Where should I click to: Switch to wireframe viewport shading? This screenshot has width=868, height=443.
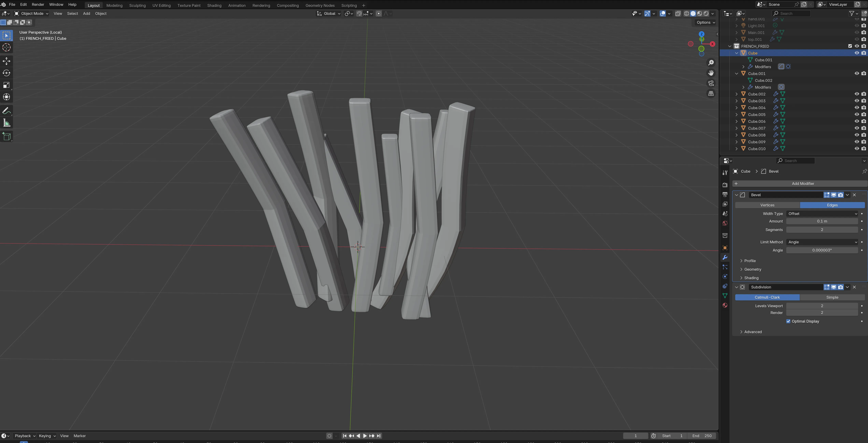pos(686,13)
